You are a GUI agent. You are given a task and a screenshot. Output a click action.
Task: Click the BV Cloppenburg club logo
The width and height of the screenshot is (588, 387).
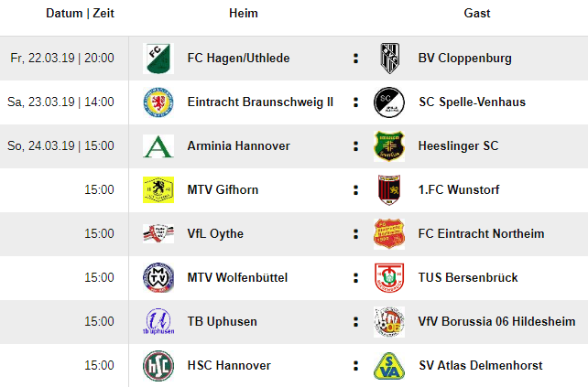point(389,59)
